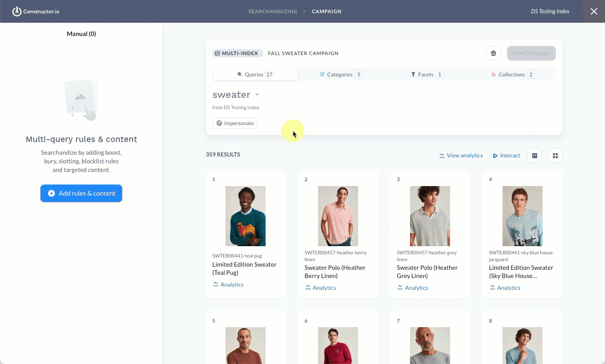Click Sweater Polo (Heather Grey Linen) title
The height and width of the screenshot is (364, 605).
427,272
